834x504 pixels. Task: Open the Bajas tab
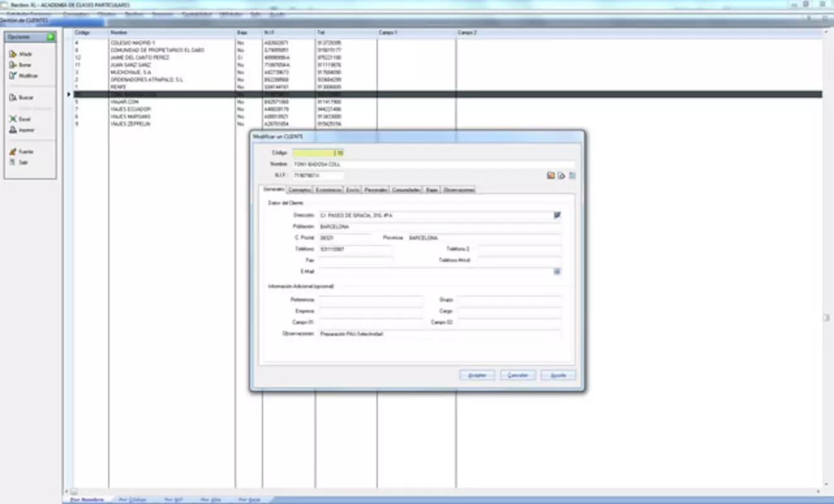[431, 190]
